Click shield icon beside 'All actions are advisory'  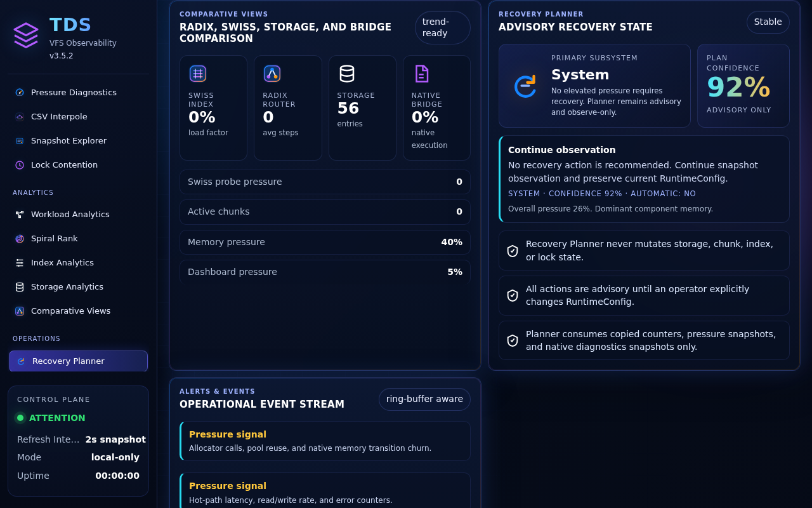coord(513,295)
